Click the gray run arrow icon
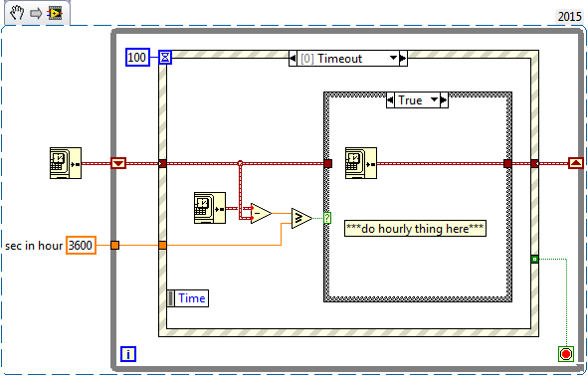588x376 pixels. pyautogui.click(x=36, y=14)
